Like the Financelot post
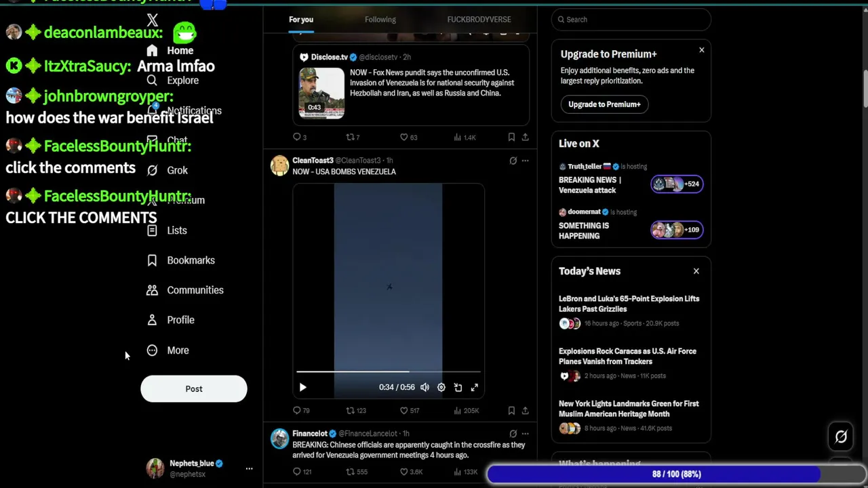 tap(411, 472)
